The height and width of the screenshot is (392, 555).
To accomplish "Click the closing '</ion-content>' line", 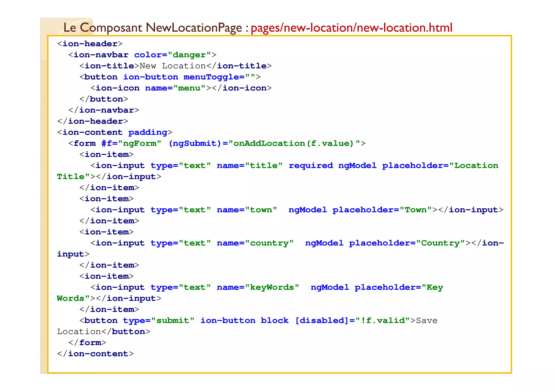I will (x=95, y=354).
